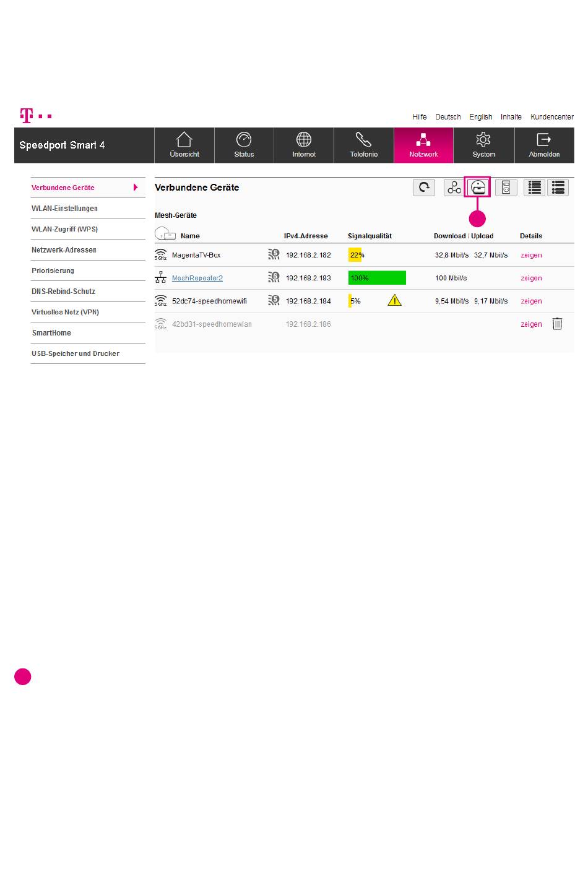The width and height of the screenshot is (588, 882).
Task: Click the speaker-shaped device view icon
Action: tap(506, 188)
